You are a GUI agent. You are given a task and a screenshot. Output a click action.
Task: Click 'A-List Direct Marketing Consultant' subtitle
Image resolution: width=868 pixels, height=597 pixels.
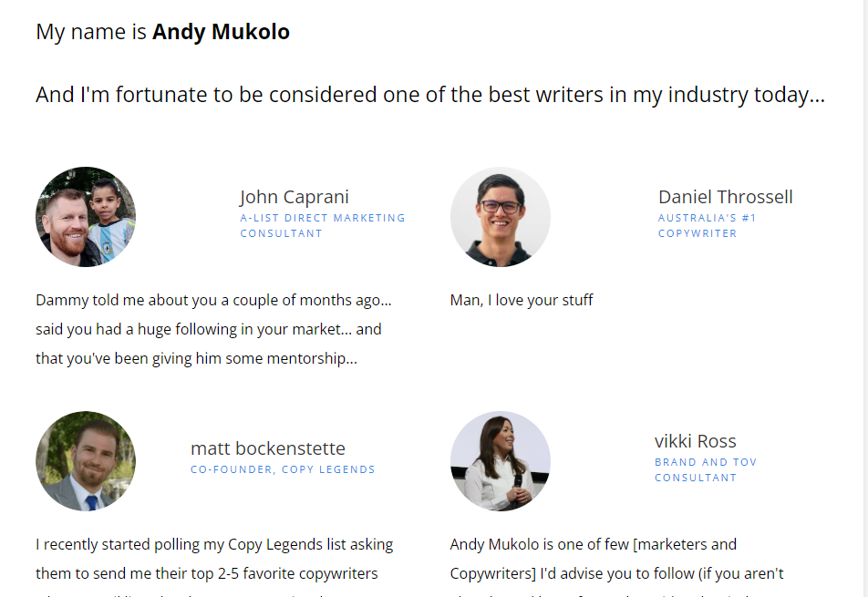tap(323, 226)
